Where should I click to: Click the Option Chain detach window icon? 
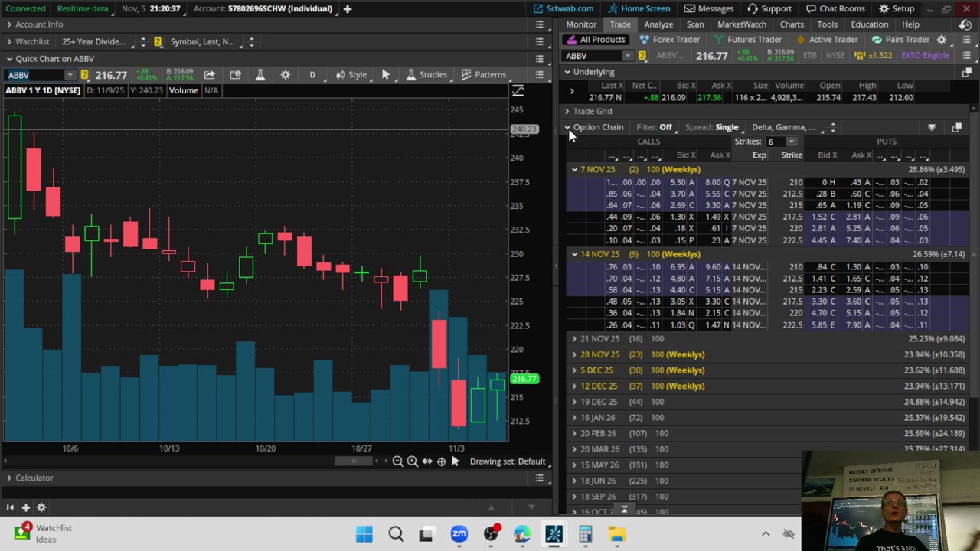[x=956, y=128]
